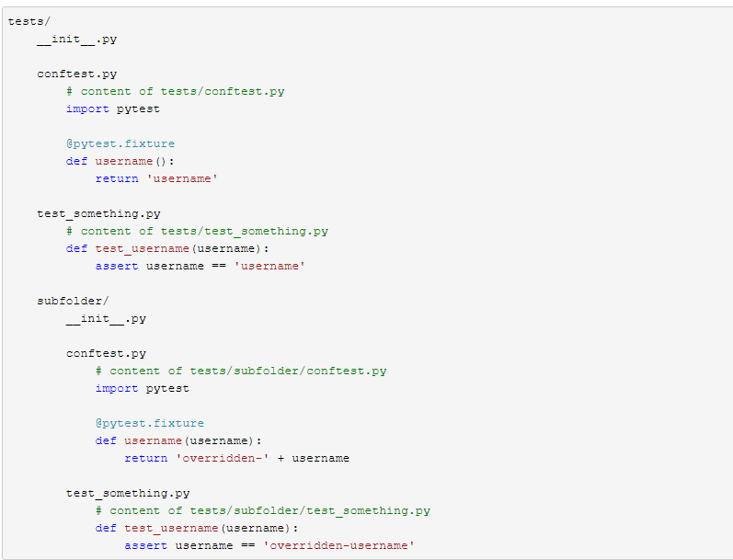Click comment '# content of tests/test_something.py'
The width and height of the screenshot is (733, 560).
197,232
